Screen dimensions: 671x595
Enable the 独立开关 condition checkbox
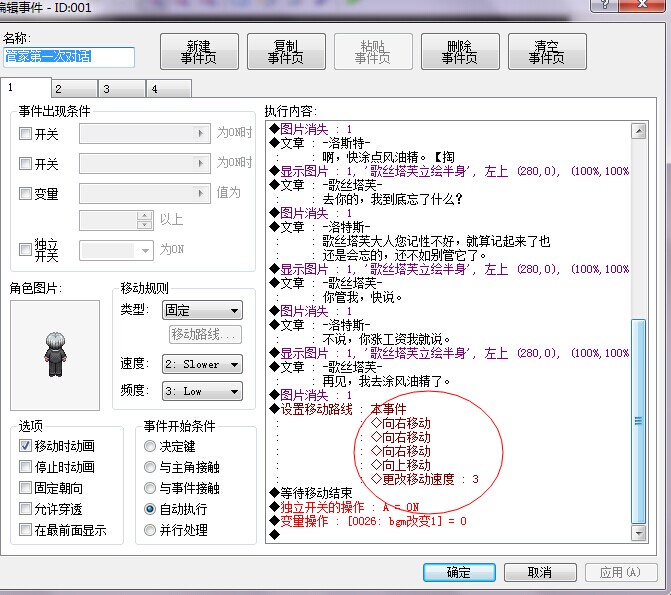(25, 249)
